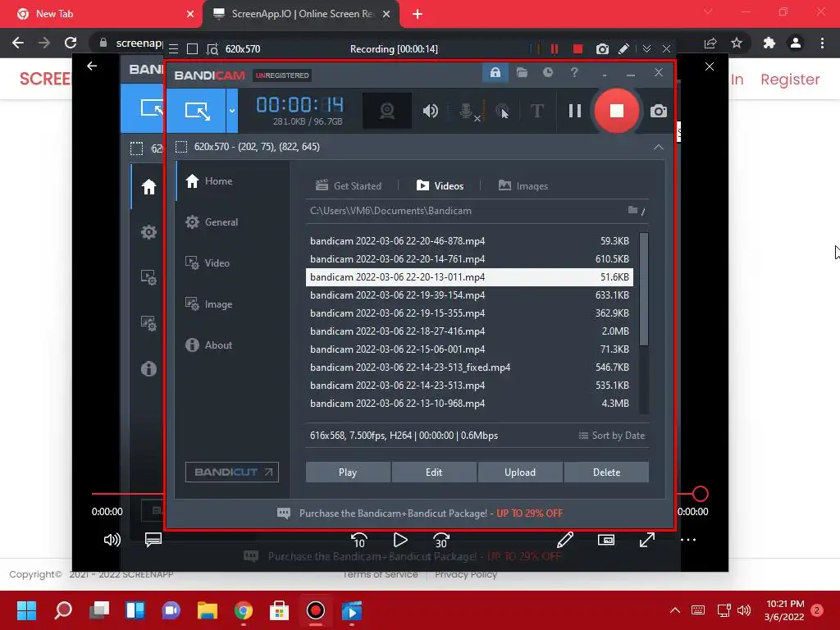Toggle the text overlay T icon

click(536, 111)
